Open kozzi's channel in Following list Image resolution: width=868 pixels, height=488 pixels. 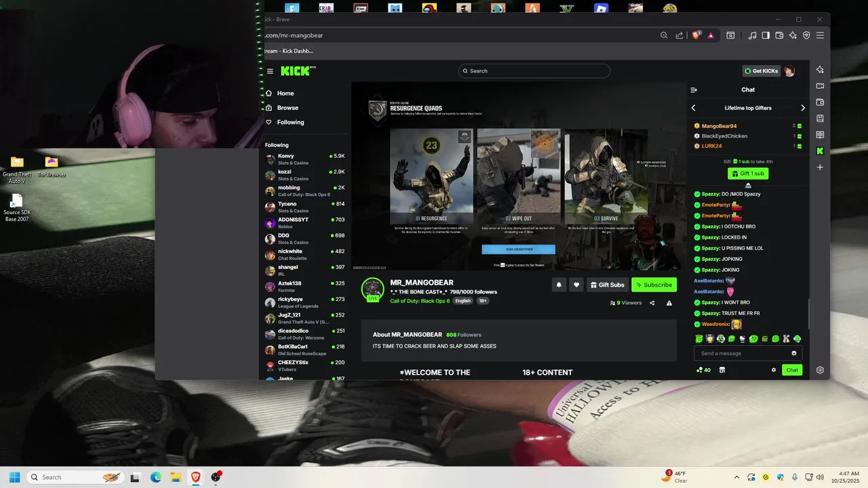point(304,175)
